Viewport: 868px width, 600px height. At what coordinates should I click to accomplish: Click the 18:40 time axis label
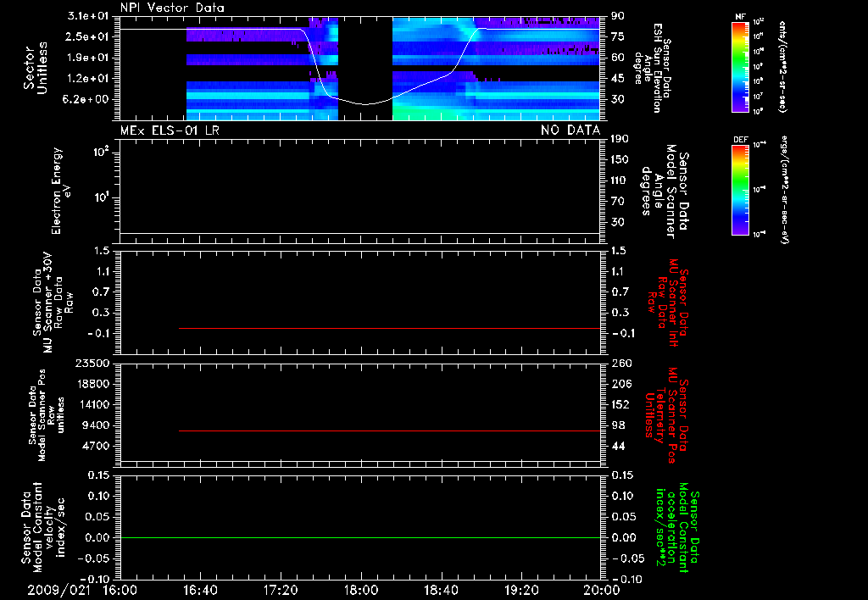click(441, 590)
